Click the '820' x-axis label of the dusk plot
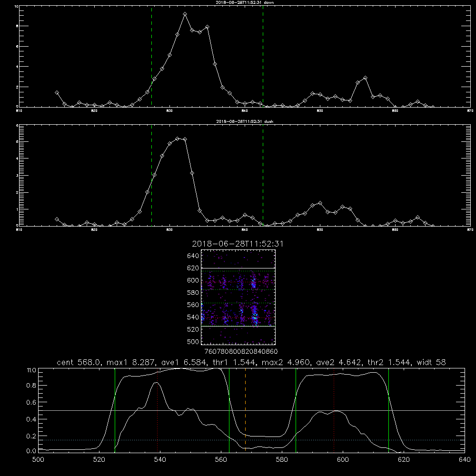Screen dimensions: 476x476 point(94,230)
